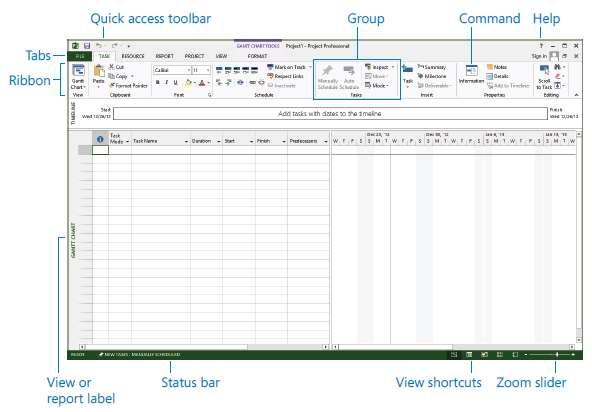Switch to the Format tab
The width and height of the screenshot is (592, 412).
[257, 56]
